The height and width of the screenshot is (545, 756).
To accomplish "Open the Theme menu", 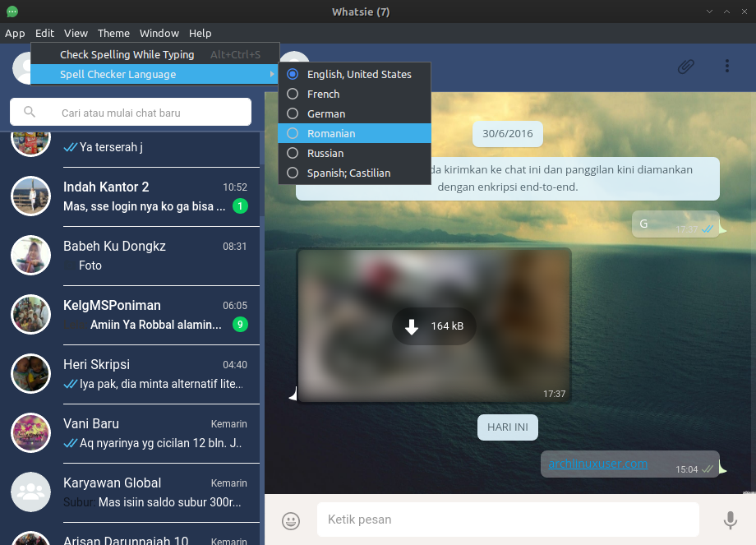I will point(113,33).
